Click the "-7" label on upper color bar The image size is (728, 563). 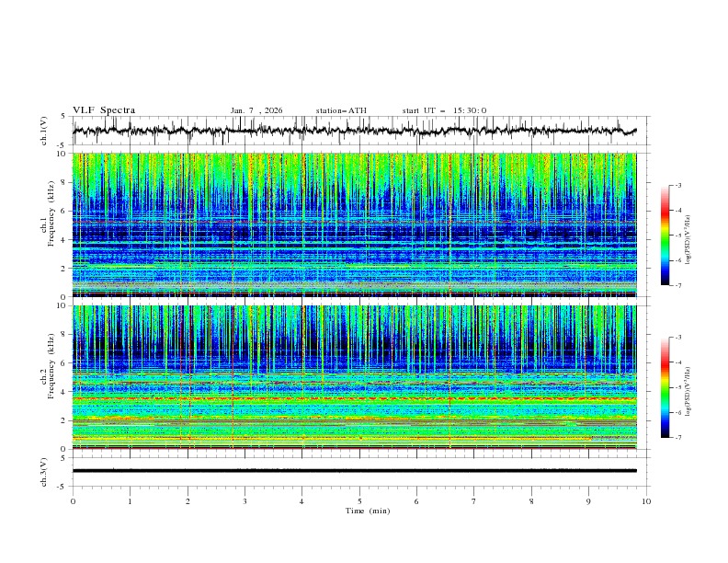[677, 285]
